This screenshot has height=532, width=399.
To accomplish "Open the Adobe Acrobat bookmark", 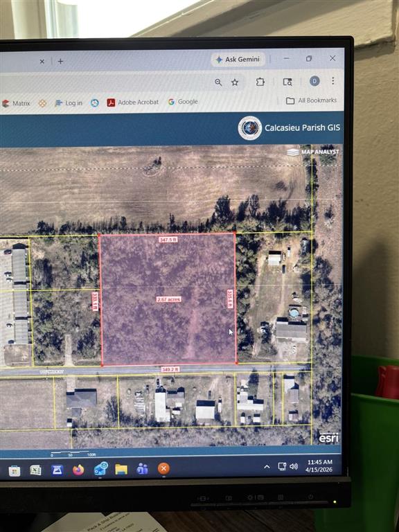I will pyautogui.click(x=133, y=102).
